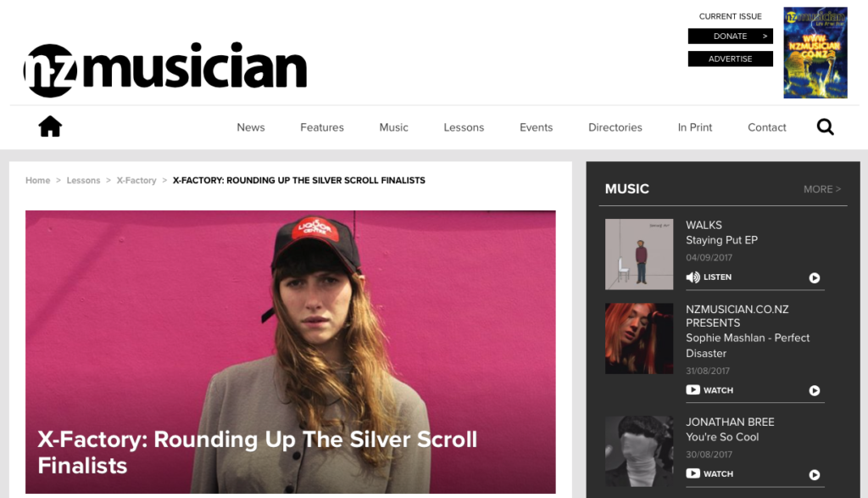Open the News menu
The image size is (868, 498).
(x=251, y=127)
